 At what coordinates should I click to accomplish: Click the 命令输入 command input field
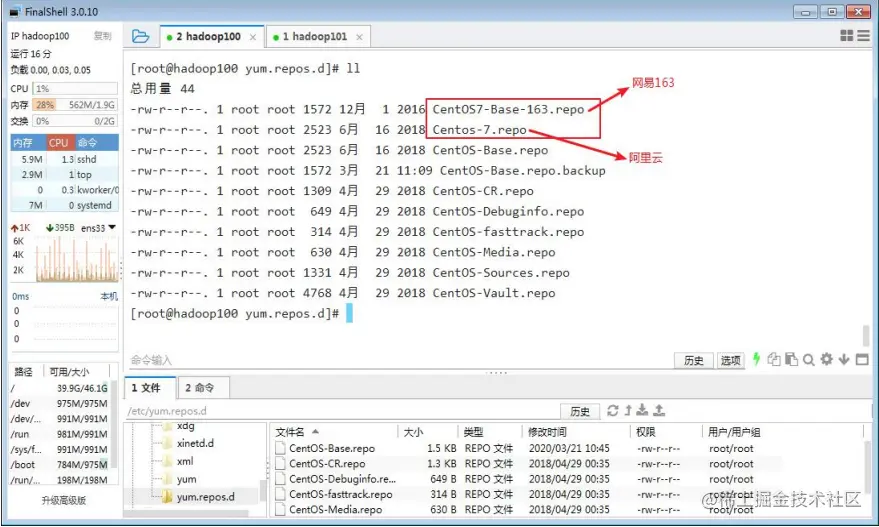coord(399,360)
